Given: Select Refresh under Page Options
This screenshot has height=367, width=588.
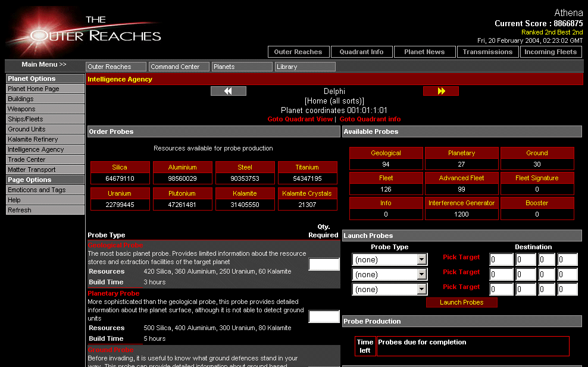Looking at the screenshot, I should 45,210.
